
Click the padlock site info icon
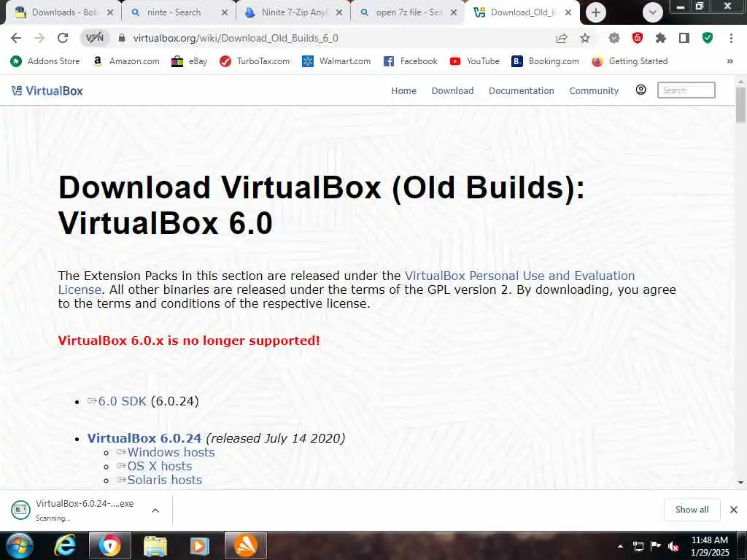click(122, 38)
